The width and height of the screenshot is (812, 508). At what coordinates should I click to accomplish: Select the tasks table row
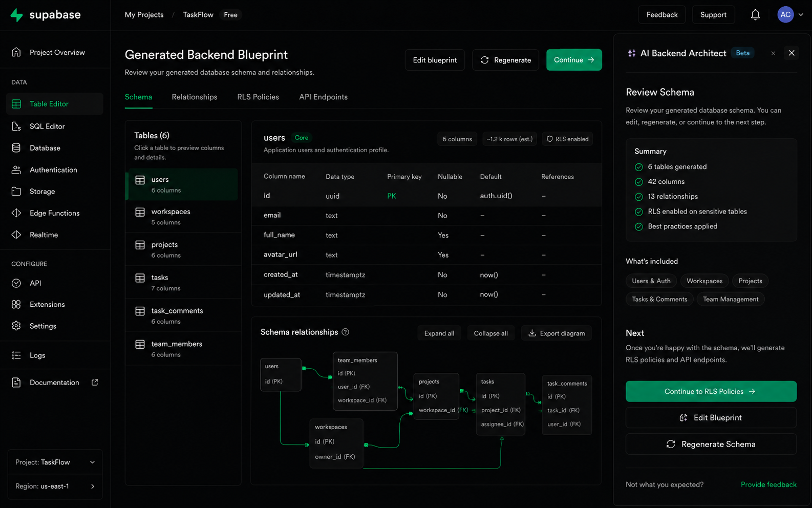[x=183, y=283]
